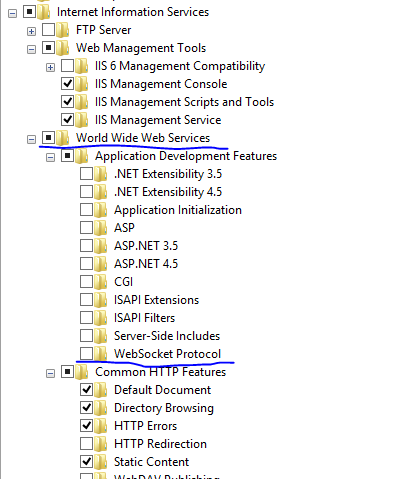
Task: Collapse the World Wide Web Services node
Action: (31, 139)
